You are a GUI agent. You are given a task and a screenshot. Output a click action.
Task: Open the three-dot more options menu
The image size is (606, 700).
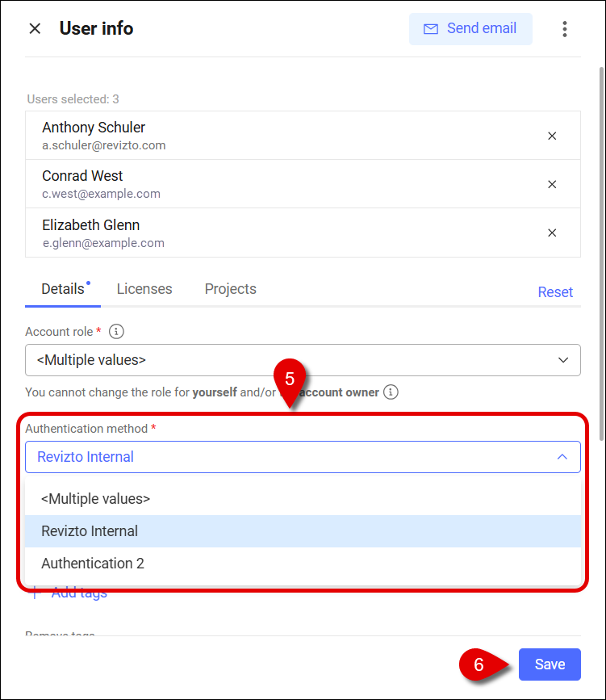pyautogui.click(x=565, y=29)
